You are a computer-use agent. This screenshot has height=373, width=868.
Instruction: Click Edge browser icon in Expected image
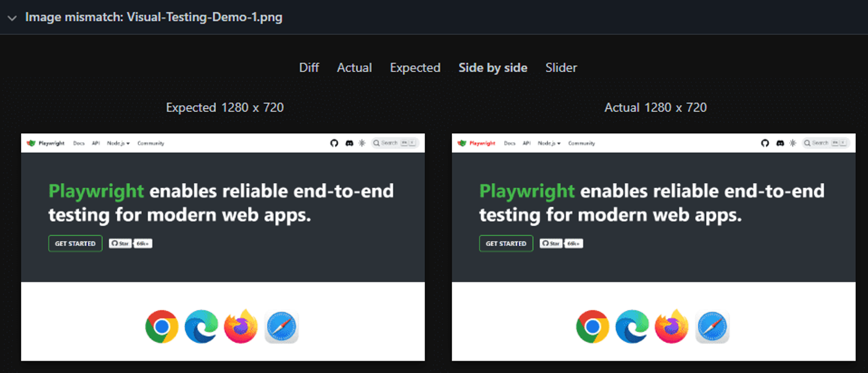click(x=201, y=326)
